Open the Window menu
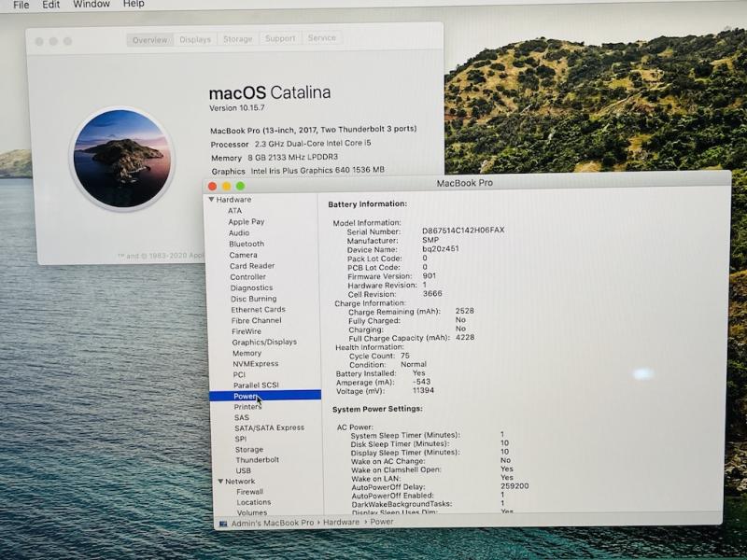This screenshot has width=747, height=560. pos(92,4)
